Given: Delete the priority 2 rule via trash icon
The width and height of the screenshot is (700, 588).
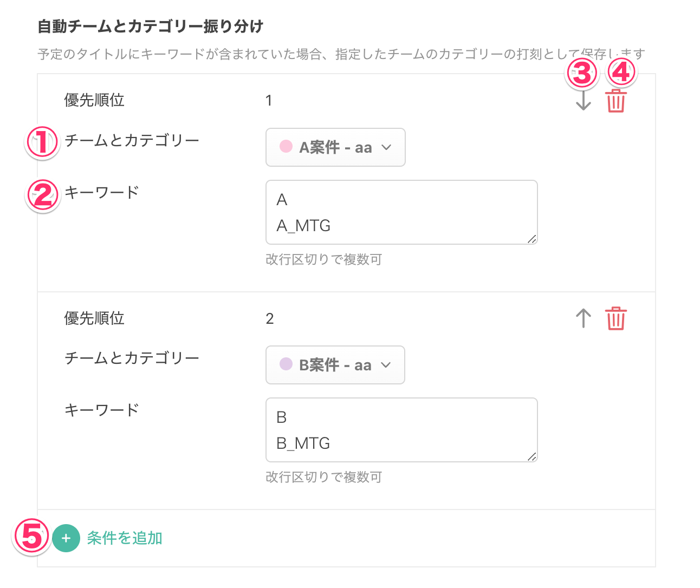Looking at the screenshot, I should coord(615,318).
